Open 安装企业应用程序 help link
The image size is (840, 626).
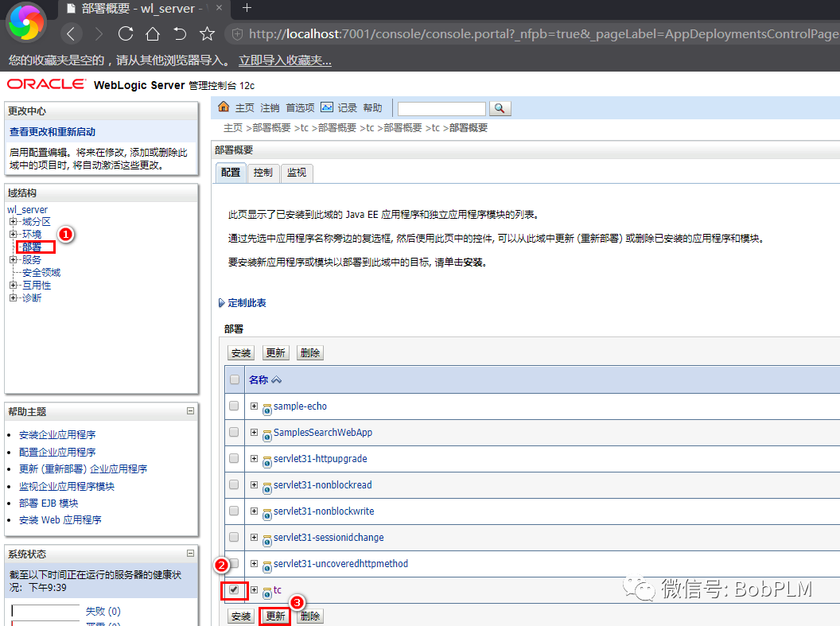click(57, 435)
